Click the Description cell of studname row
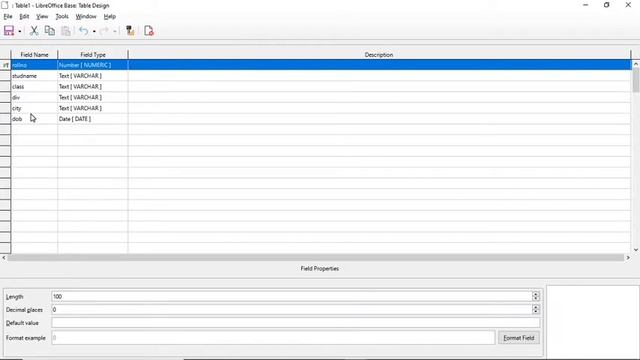This screenshot has height=360, width=640. 379,76
